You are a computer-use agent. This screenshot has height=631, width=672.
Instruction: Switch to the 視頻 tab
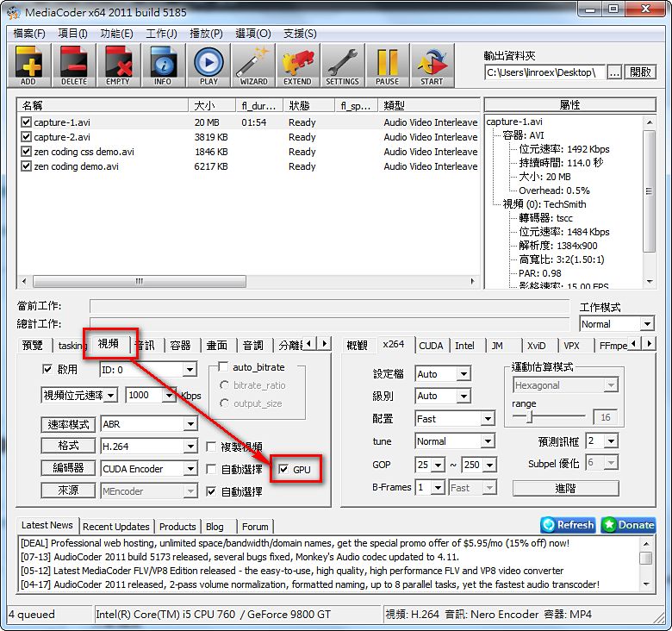[109, 344]
